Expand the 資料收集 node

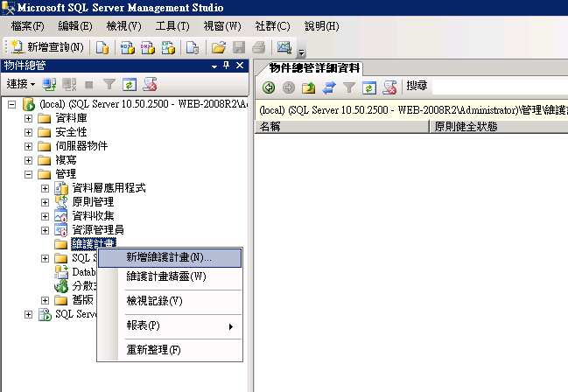tap(45, 217)
